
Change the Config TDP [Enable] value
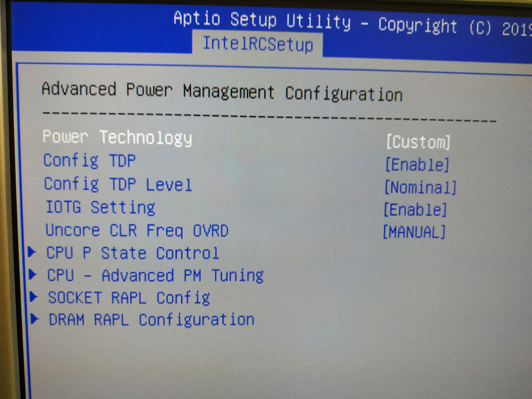417,165
